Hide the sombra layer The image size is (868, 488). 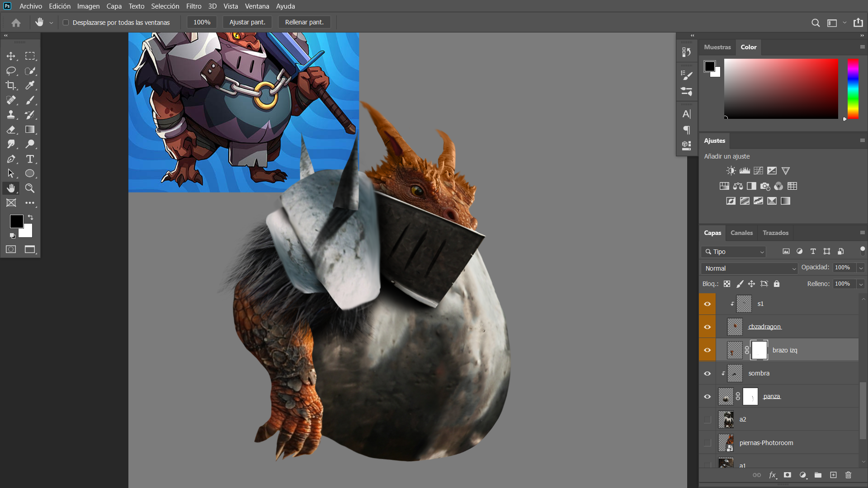pos(708,374)
